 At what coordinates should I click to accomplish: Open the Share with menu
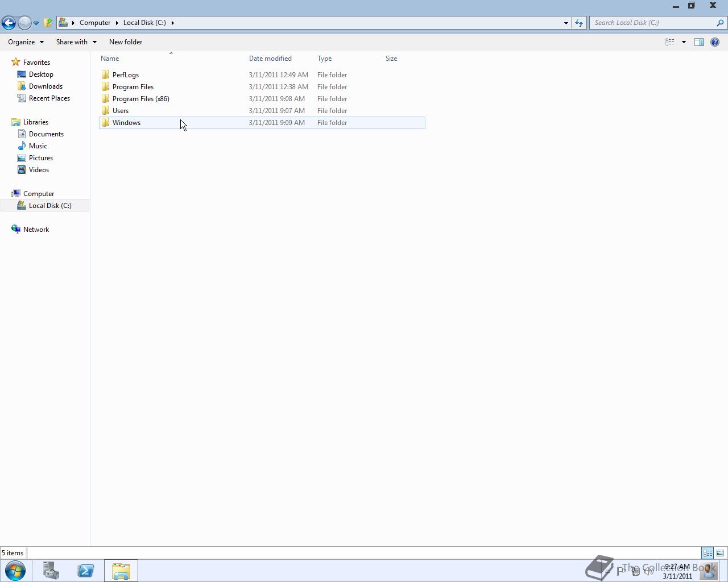tap(76, 42)
